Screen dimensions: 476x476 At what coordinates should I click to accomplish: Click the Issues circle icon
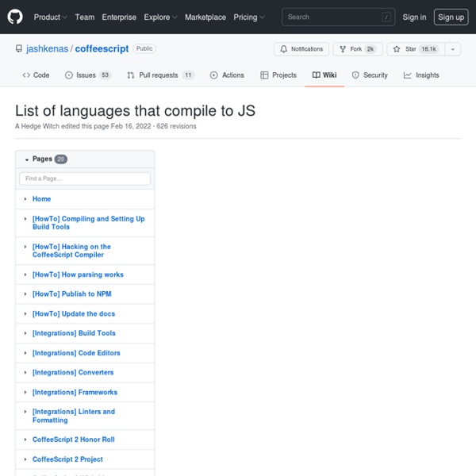(x=69, y=75)
